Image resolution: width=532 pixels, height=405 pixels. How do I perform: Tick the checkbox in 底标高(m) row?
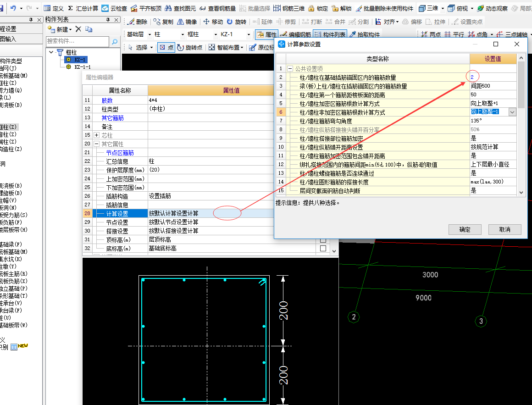click(323, 248)
